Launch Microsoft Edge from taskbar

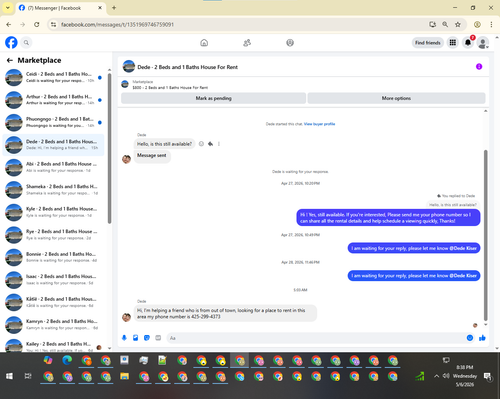coord(67,360)
